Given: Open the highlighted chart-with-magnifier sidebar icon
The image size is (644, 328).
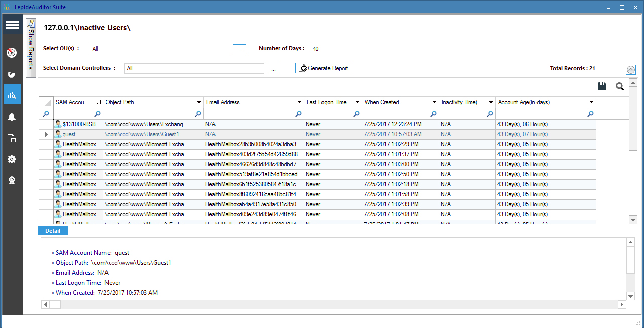Looking at the screenshot, I should click(x=13, y=94).
